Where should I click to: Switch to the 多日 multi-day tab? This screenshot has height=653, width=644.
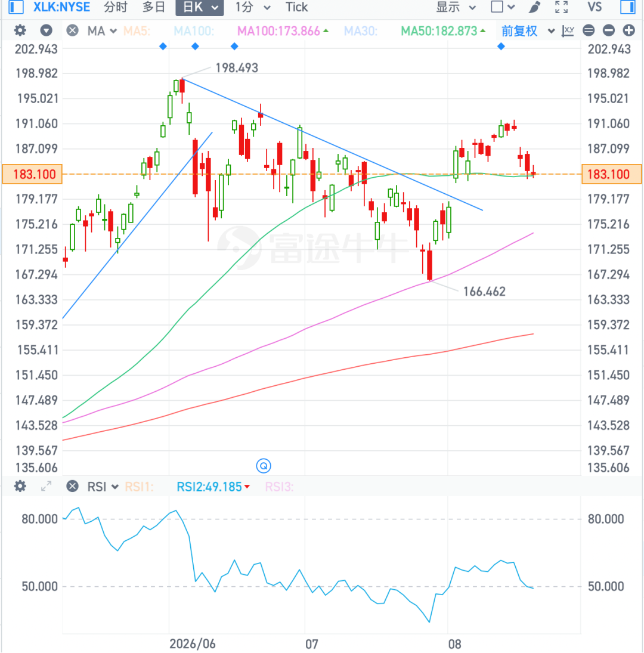(154, 7)
